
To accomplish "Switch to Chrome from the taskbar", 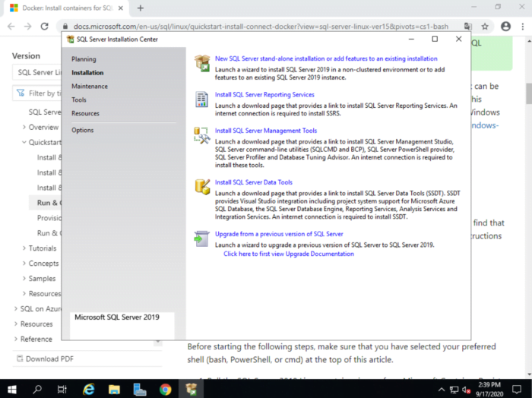I will pos(165,389).
